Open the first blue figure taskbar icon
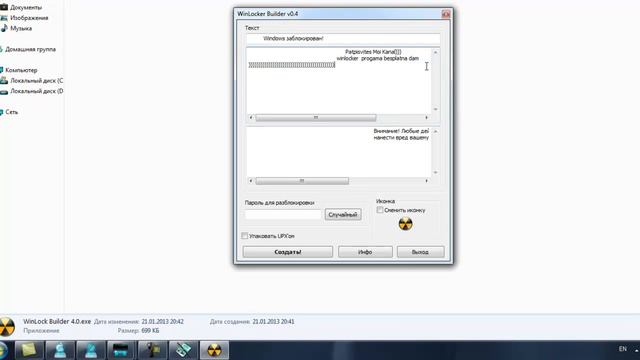Screen dimensions: 640x360 pos(60,350)
